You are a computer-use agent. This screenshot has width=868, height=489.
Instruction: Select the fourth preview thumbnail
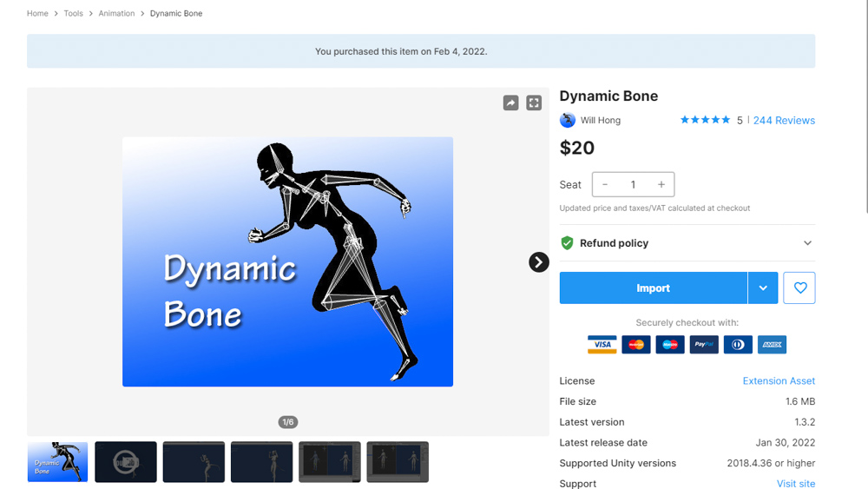pos(262,462)
